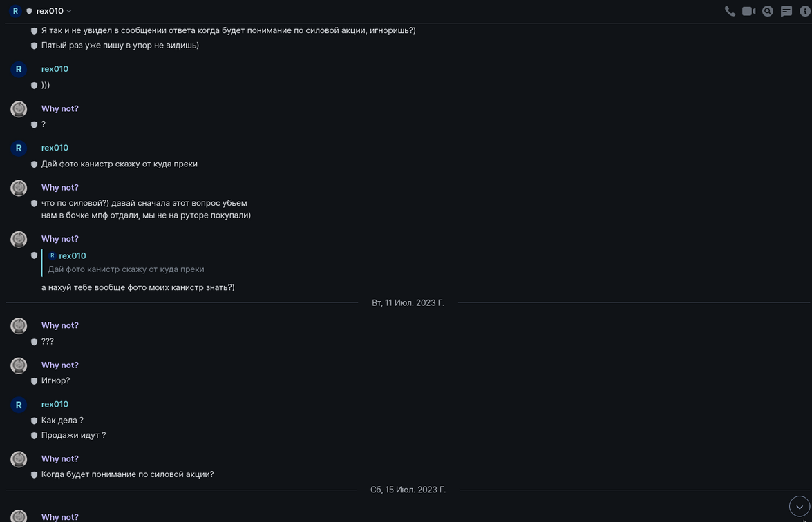812x522 pixels.
Task: Open the threads panel icon
Action: [786, 11]
